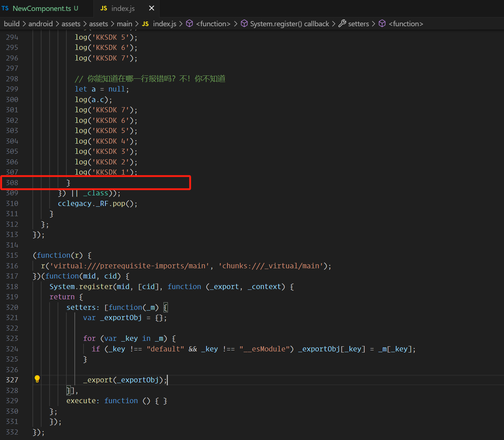This screenshot has width=504, height=440.
Task: Click the TS icon on NewComponent.ts tab
Action: click(5, 8)
